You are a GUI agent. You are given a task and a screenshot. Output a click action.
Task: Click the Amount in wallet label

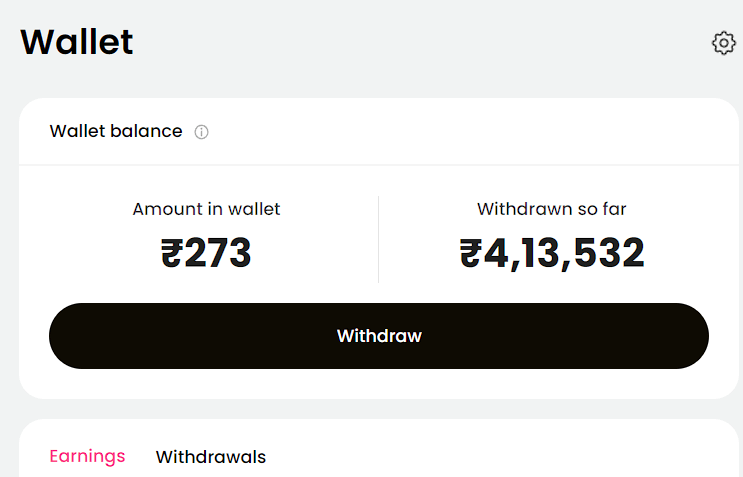tap(206, 209)
